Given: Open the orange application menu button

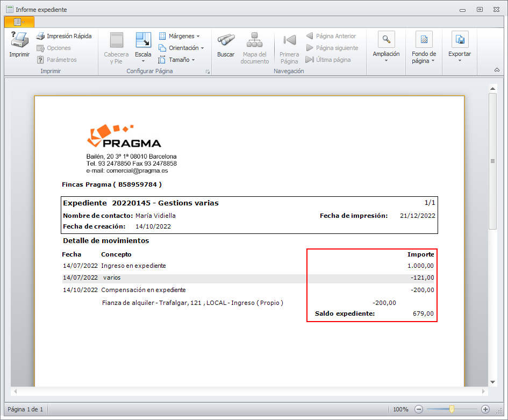Looking at the screenshot, I should tap(19, 22).
